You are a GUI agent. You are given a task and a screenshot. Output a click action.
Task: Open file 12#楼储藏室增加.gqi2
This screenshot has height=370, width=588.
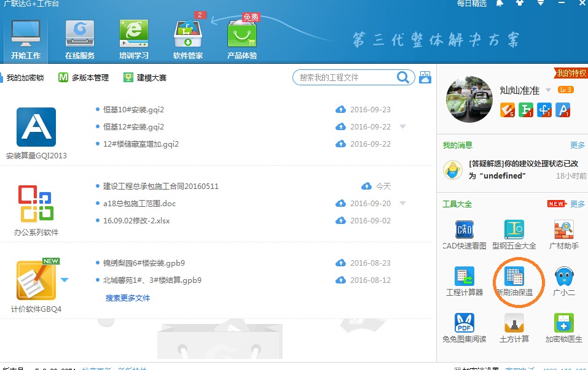point(141,144)
